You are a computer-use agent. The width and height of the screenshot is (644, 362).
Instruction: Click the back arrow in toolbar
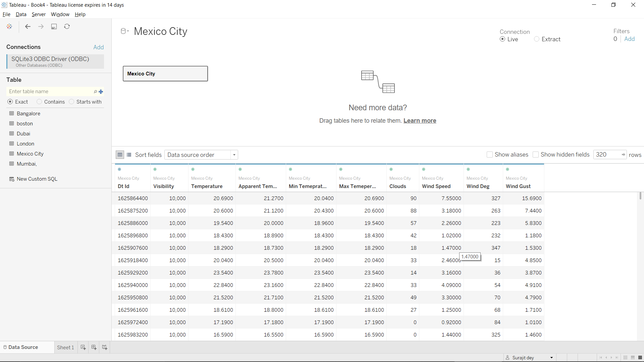point(28,26)
